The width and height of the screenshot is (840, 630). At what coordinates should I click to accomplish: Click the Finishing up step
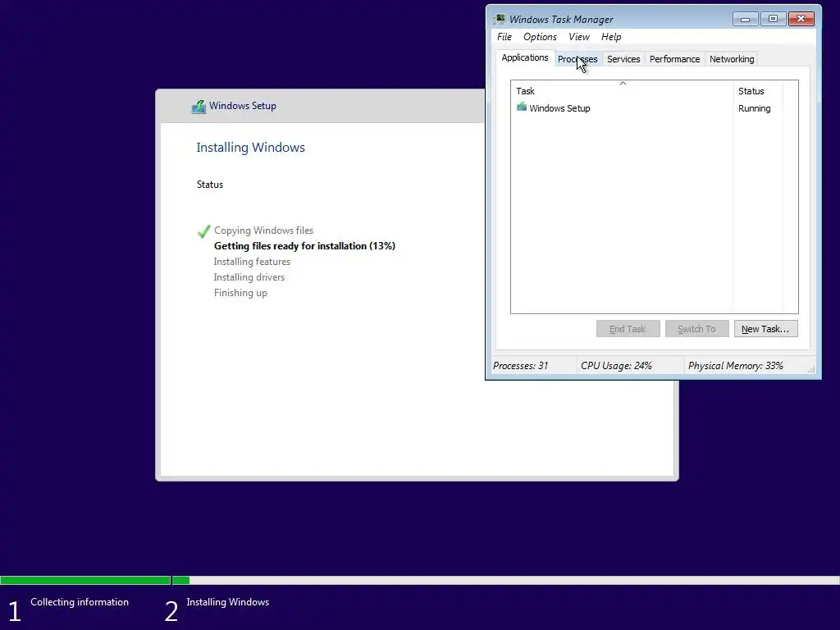[x=240, y=293]
